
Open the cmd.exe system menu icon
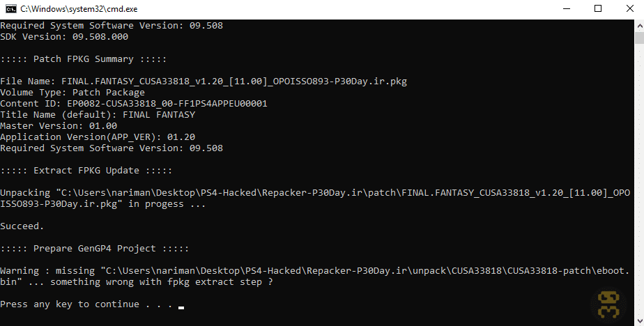tap(11, 8)
